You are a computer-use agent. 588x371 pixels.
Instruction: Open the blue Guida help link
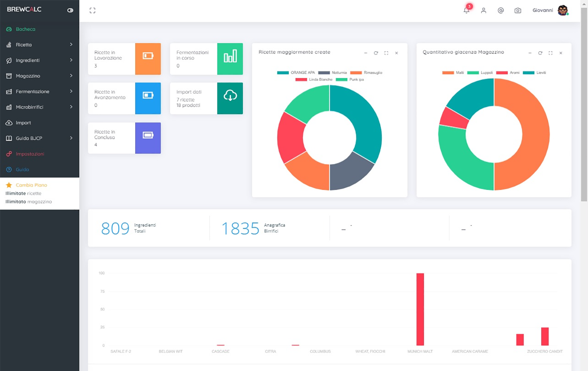(22, 170)
